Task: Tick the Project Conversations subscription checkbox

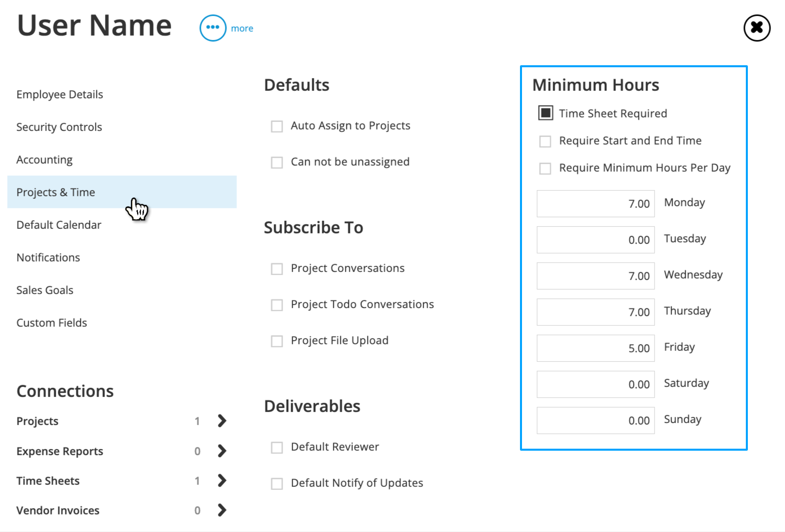Action: [x=277, y=269]
